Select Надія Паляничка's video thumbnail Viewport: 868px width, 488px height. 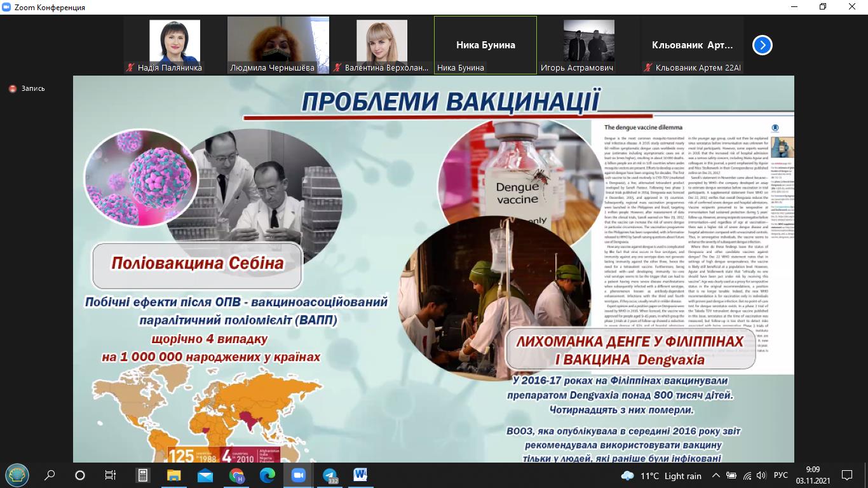[175, 45]
